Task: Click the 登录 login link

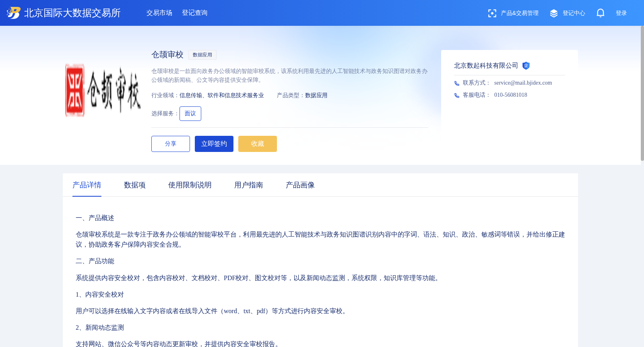Action: pos(621,13)
